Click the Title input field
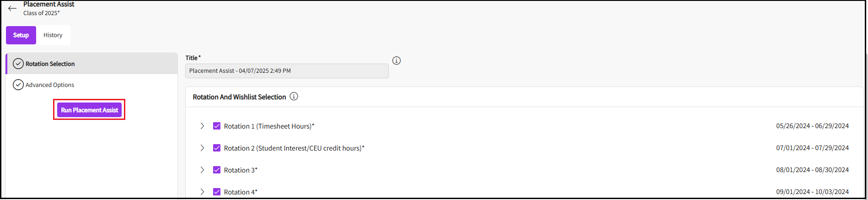This screenshot has height=200, width=868. coord(287,71)
